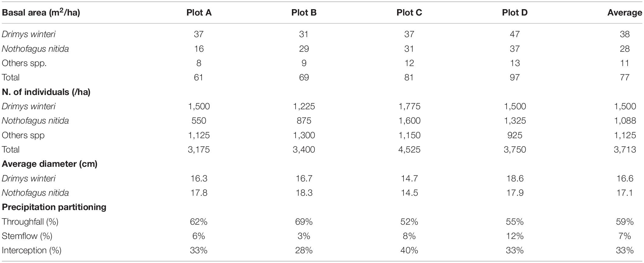Click Plot D total basal area value 97

point(515,77)
